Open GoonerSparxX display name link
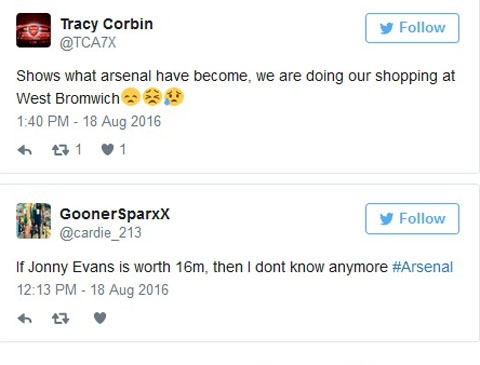This screenshot has height=365, width=480. click(115, 214)
